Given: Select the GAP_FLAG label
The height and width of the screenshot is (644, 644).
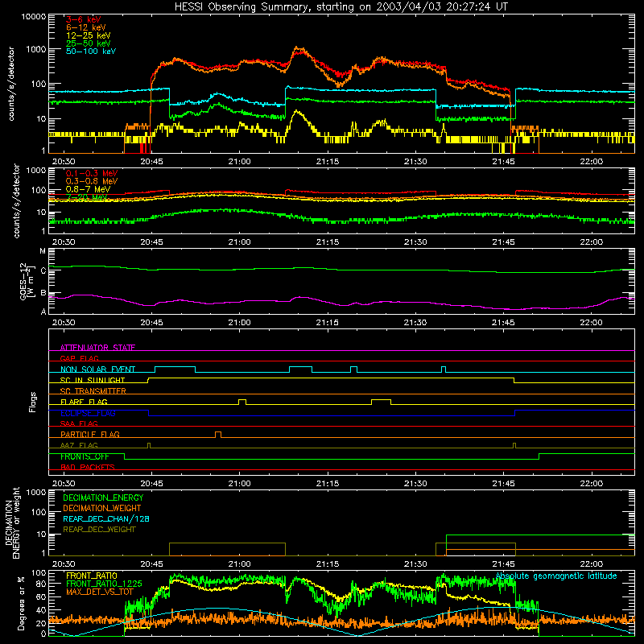Looking at the screenshot, I should (x=79, y=358).
